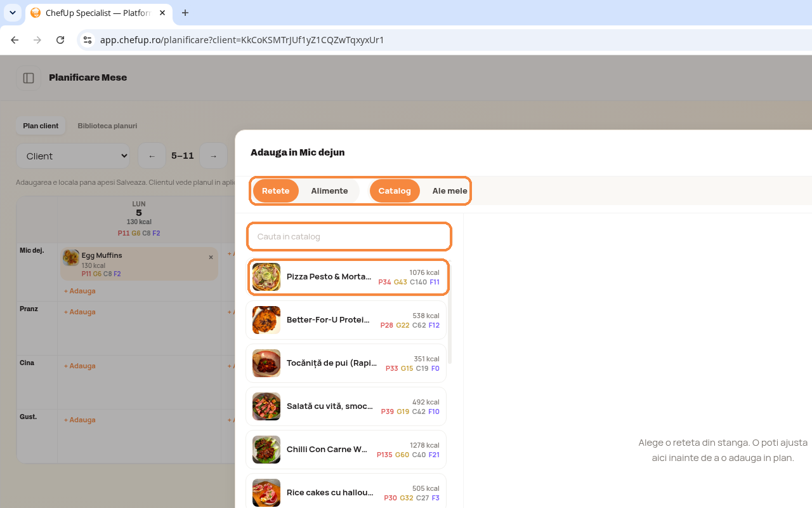Select the Retete toggle option
This screenshot has width=812, height=508.
pos(276,190)
